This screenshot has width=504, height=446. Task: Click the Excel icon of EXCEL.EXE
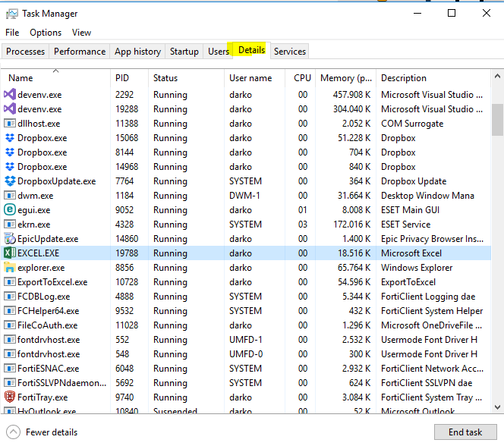pyautogui.click(x=10, y=253)
